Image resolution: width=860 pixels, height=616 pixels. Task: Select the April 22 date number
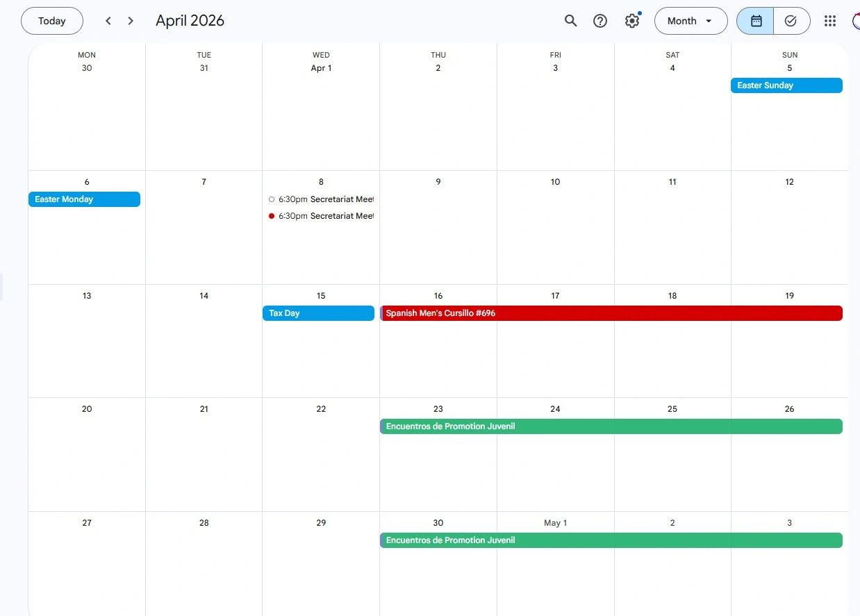tap(321, 409)
